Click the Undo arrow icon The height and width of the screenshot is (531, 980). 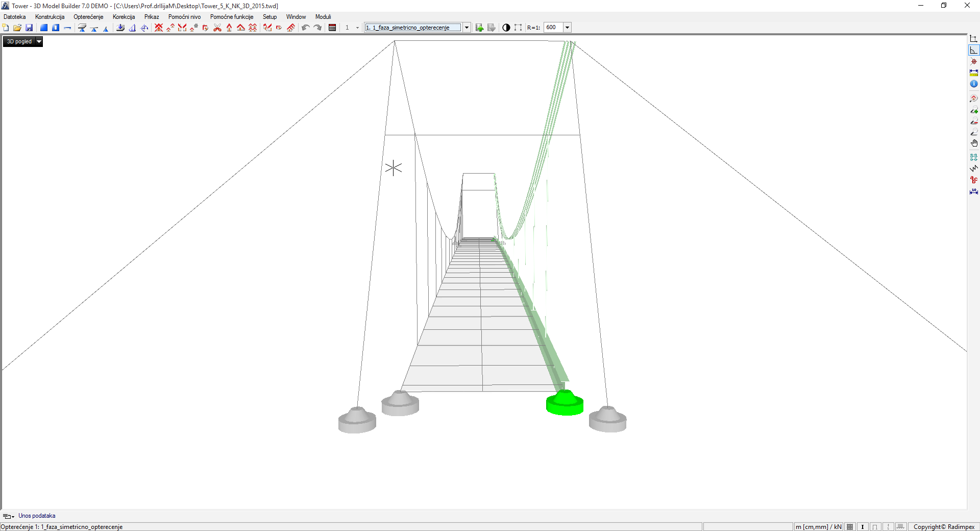[x=305, y=28]
